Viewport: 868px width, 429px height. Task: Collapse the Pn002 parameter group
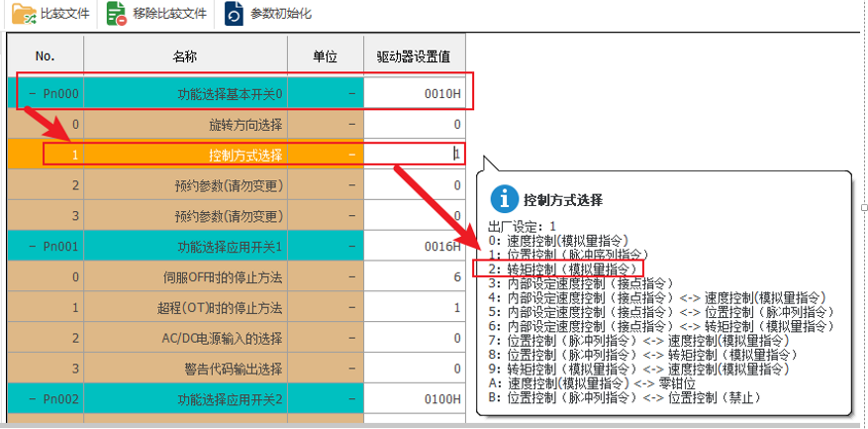click(32, 399)
